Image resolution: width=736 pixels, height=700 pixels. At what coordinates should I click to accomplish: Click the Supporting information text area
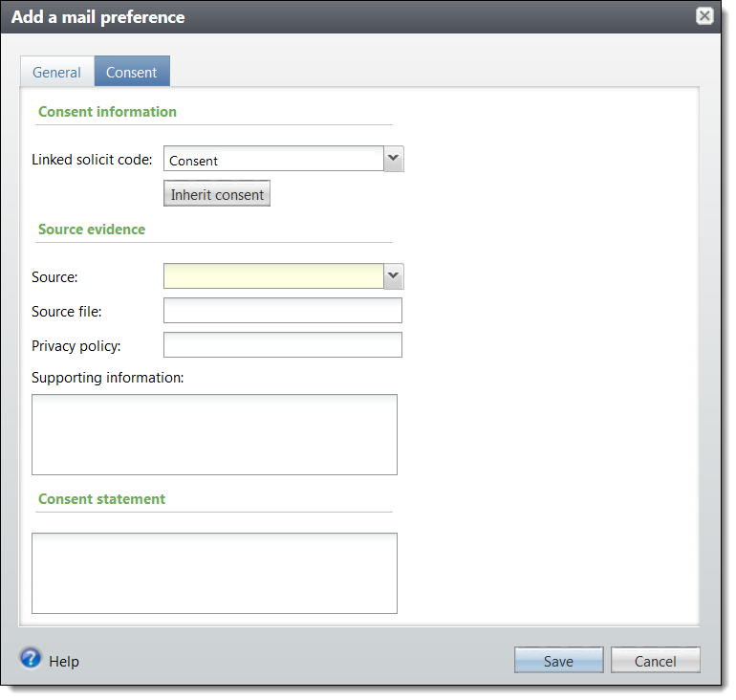214,435
